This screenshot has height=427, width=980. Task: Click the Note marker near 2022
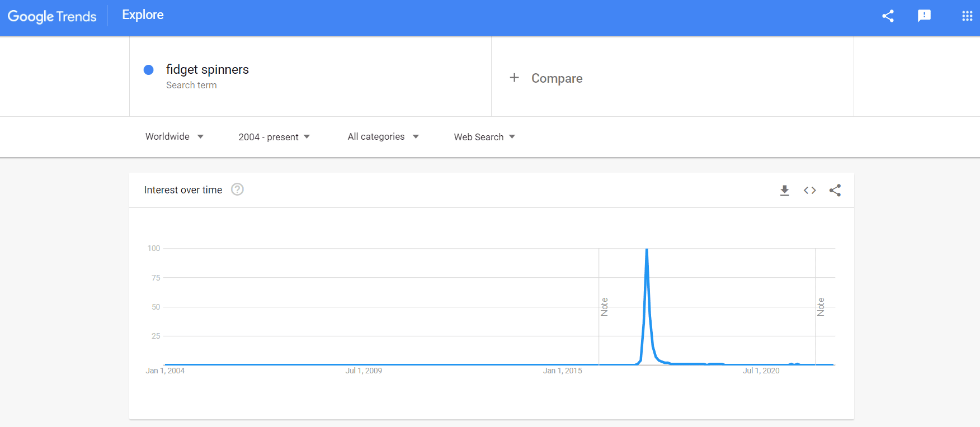[x=821, y=307]
